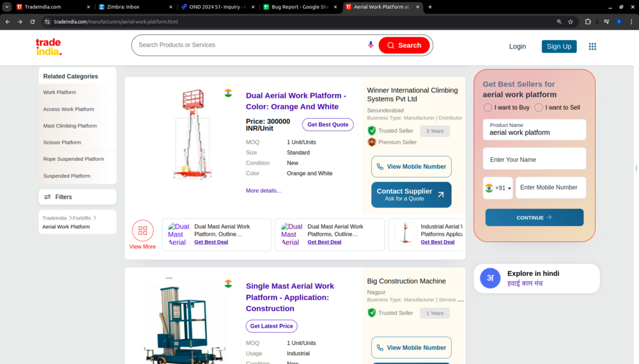
Task: Click the red Search button
Action: [x=404, y=45]
